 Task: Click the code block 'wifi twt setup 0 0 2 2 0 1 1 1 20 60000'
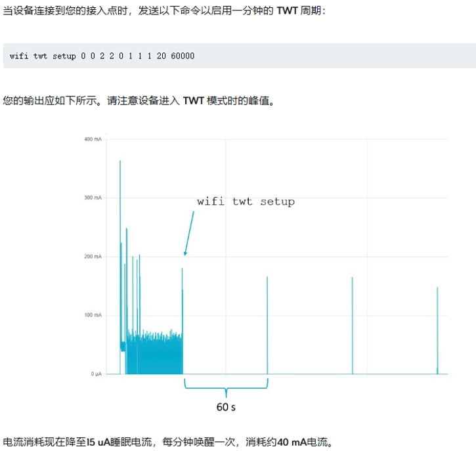tap(240, 56)
